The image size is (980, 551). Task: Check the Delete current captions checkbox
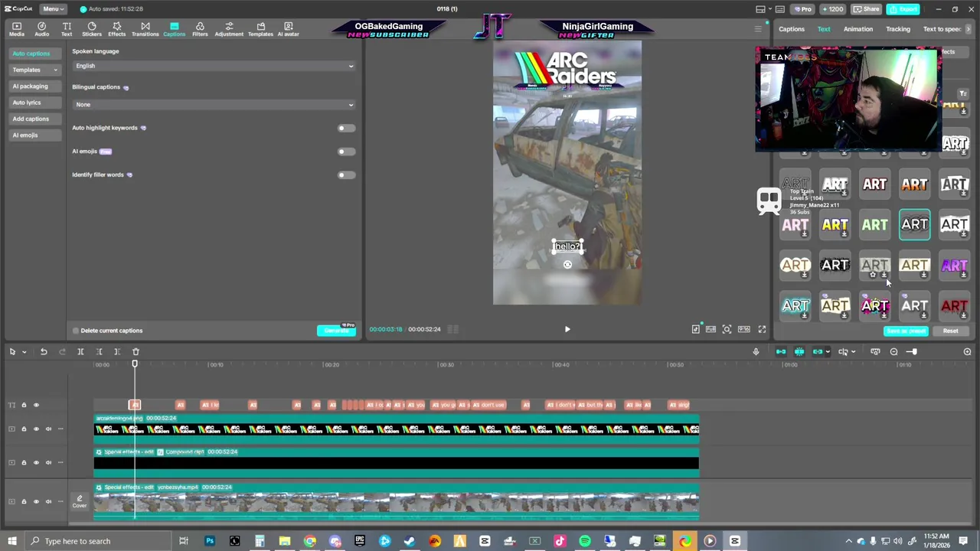[76, 331]
